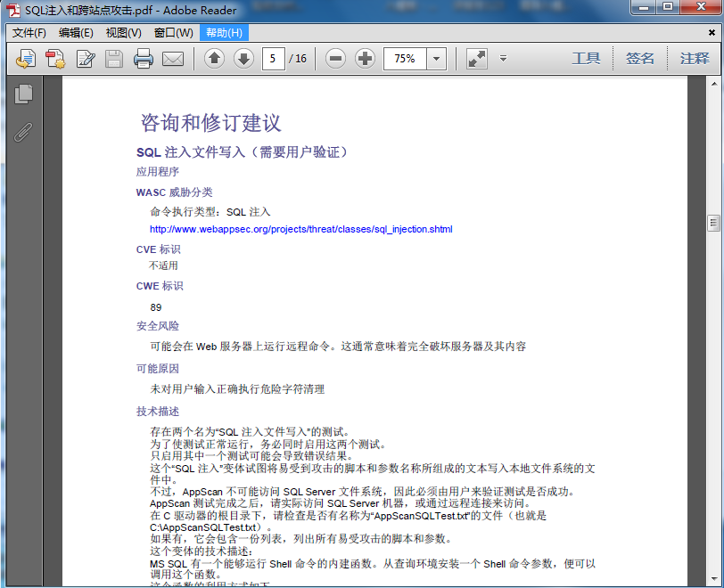Minimize the Adobe Reader window

[644, 7]
